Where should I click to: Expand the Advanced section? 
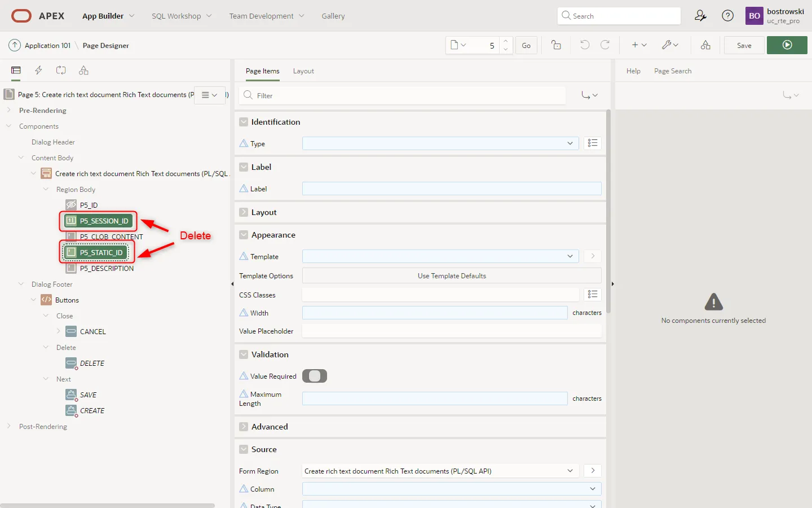coord(244,427)
